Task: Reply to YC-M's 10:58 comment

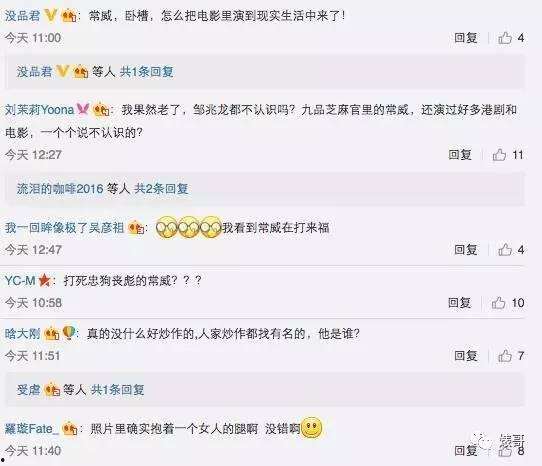Action: click(459, 303)
